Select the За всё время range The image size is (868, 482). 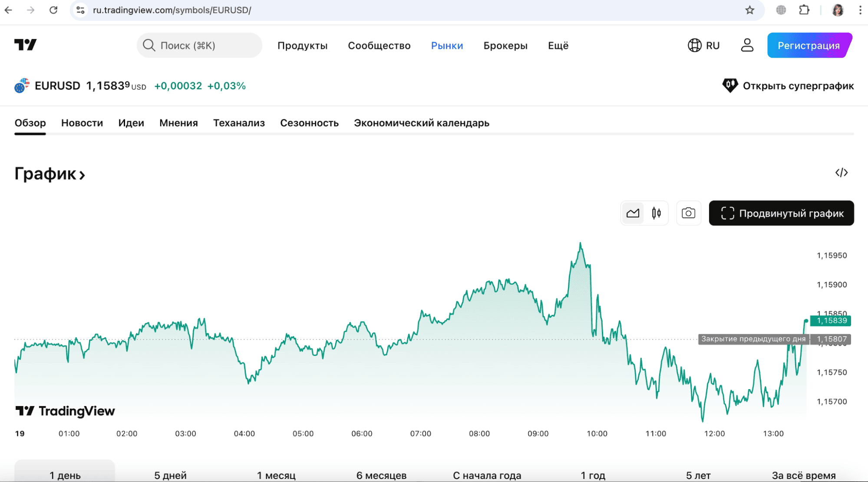click(804, 475)
